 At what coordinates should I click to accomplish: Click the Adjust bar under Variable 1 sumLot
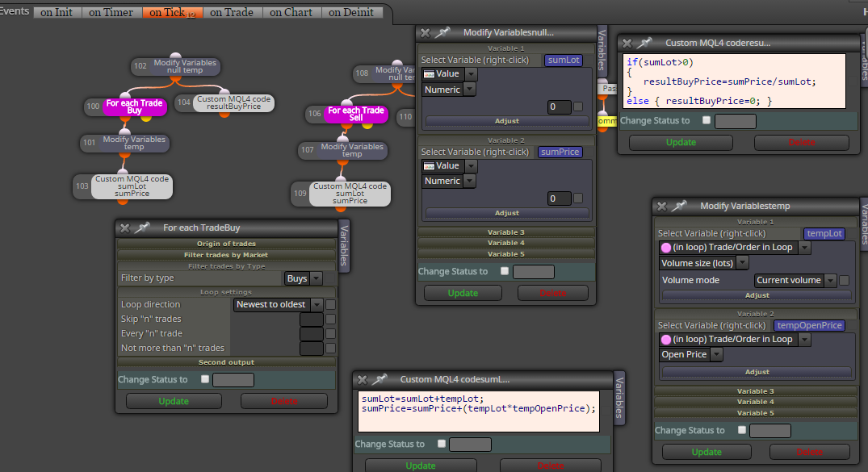[506, 121]
